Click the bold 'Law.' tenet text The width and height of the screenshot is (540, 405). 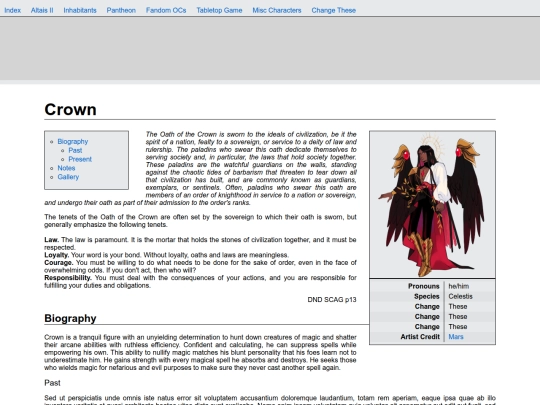tap(52, 240)
